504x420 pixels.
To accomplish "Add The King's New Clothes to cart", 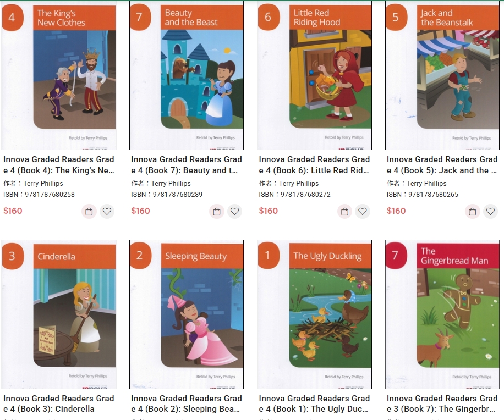I will click(x=89, y=212).
